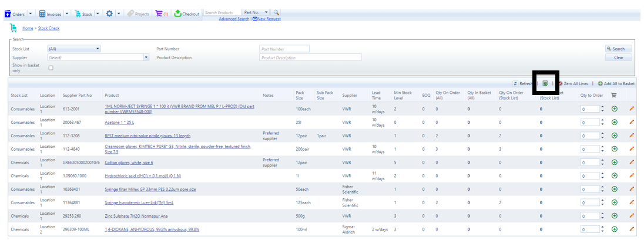Open the Invoices menu

[51, 14]
